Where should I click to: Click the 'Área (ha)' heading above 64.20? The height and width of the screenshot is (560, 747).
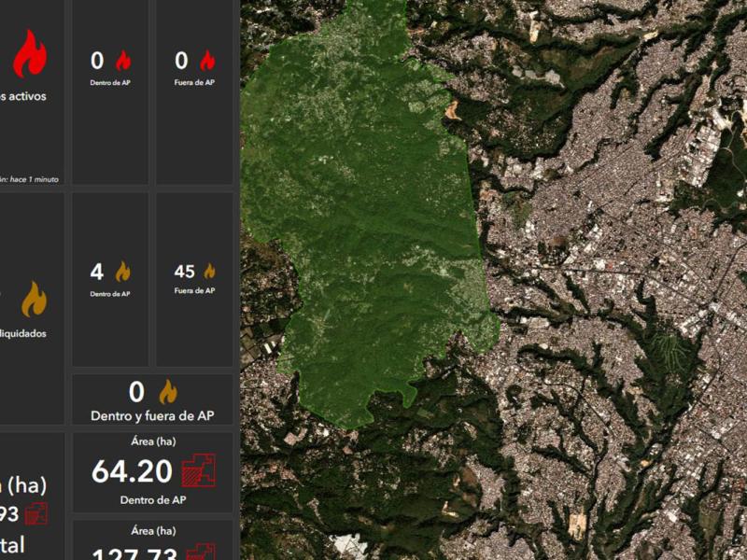click(x=153, y=441)
